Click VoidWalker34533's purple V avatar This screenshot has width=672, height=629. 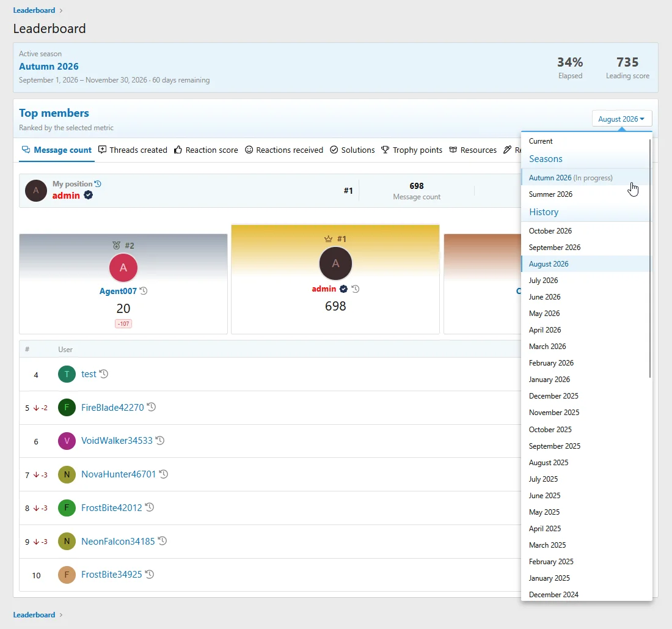67,441
